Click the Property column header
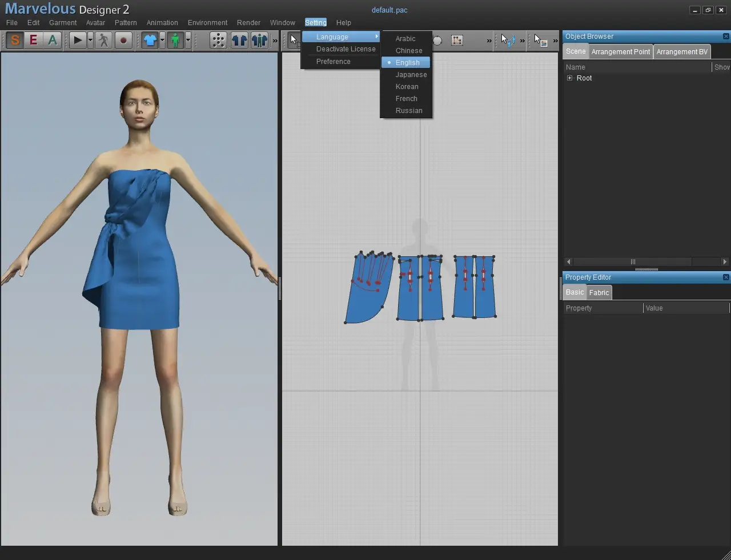731x560 pixels. 603,308
